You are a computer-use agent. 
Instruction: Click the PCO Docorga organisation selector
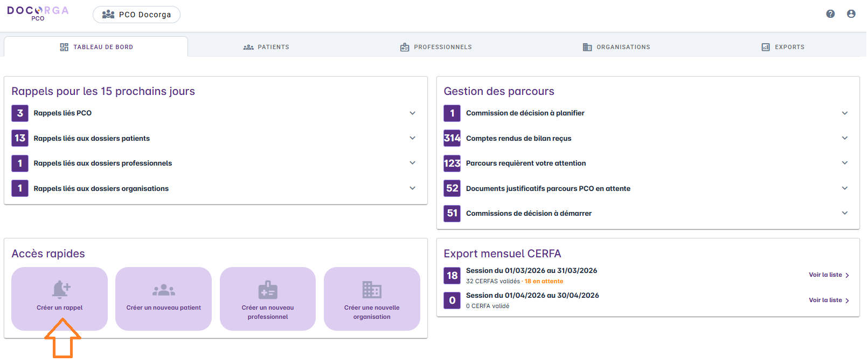point(137,15)
